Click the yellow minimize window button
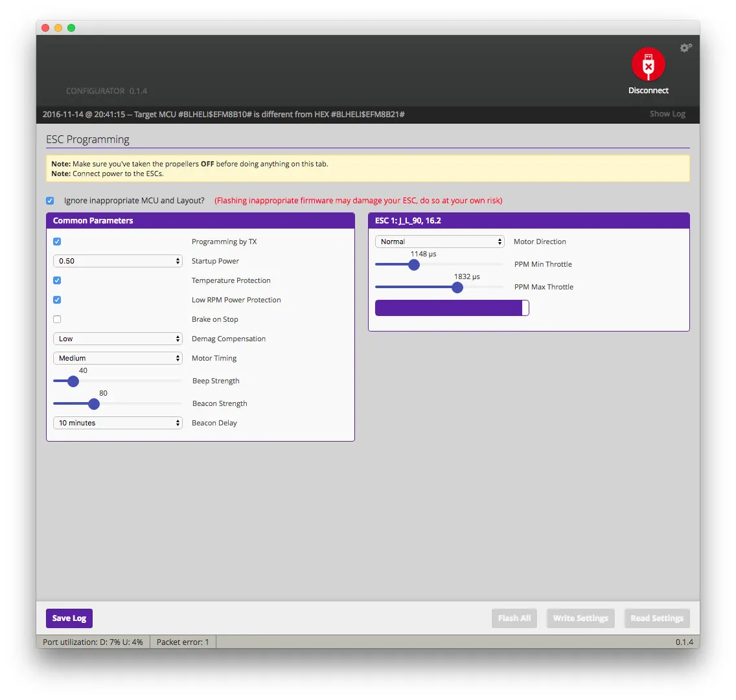 click(58, 28)
